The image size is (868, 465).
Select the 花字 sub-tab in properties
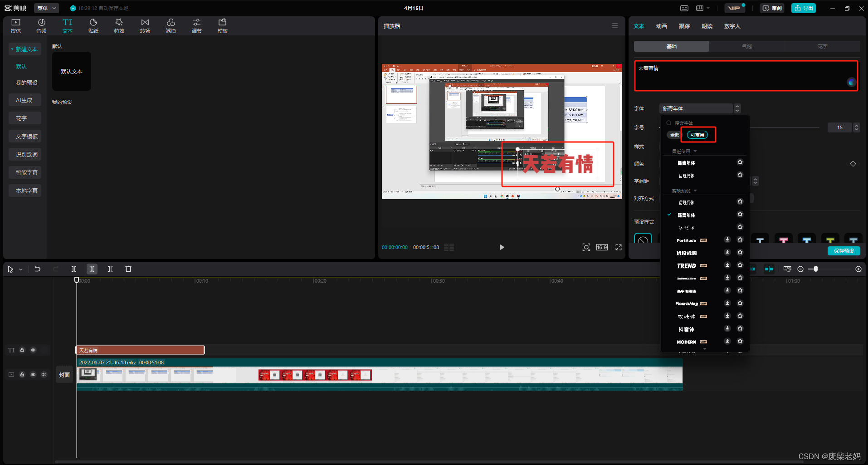822,46
